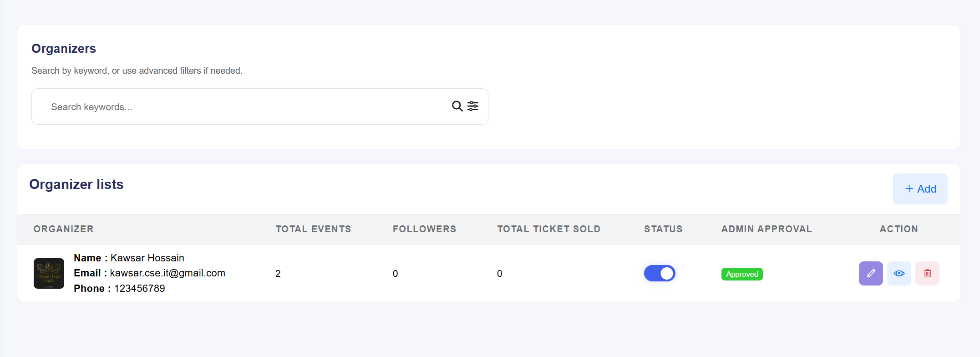Click the Add organizer button
Screen dimensions: 980x357
[920, 189]
